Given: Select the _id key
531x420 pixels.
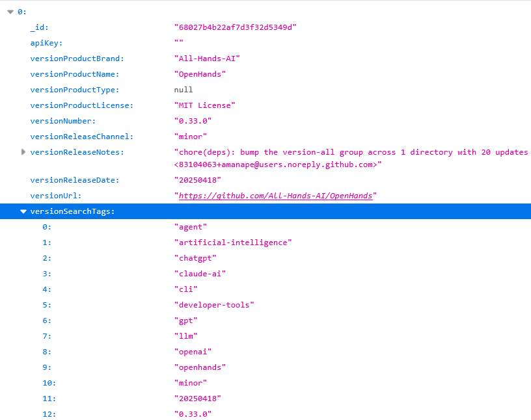Looking at the screenshot, I should [39, 27].
